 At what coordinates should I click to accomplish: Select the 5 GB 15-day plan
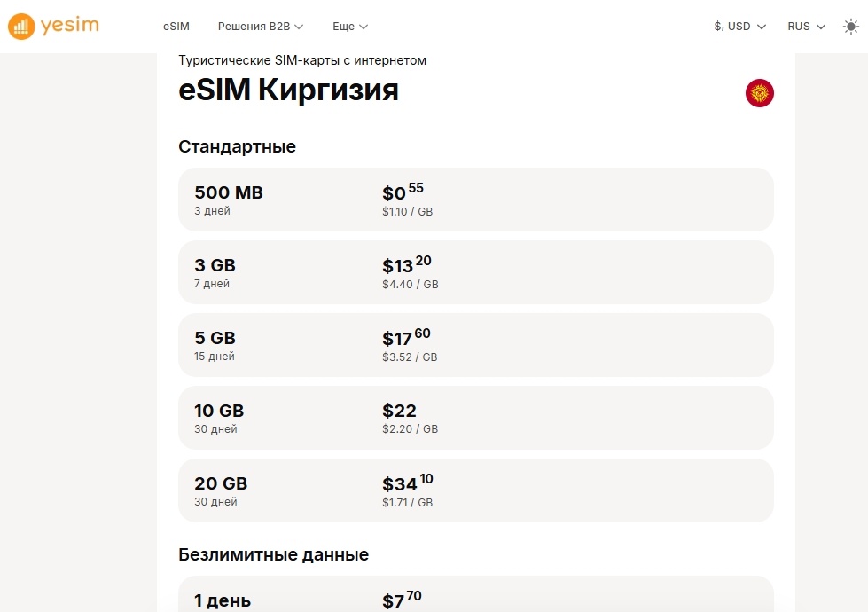pos(476,345)
